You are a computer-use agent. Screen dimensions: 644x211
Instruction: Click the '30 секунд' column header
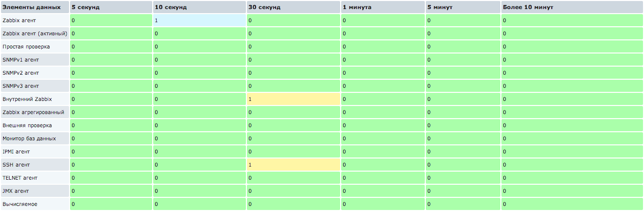pos(293,7)
